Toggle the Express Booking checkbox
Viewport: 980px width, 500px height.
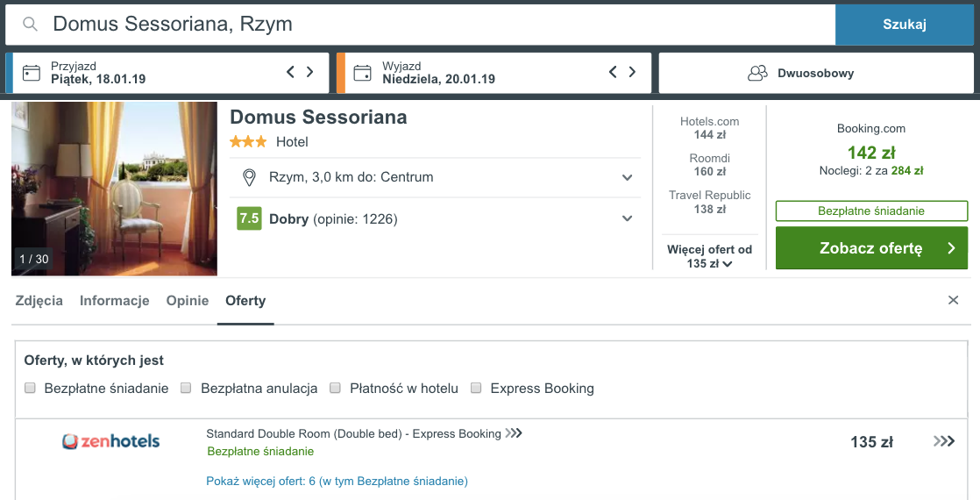click(476, 388)
